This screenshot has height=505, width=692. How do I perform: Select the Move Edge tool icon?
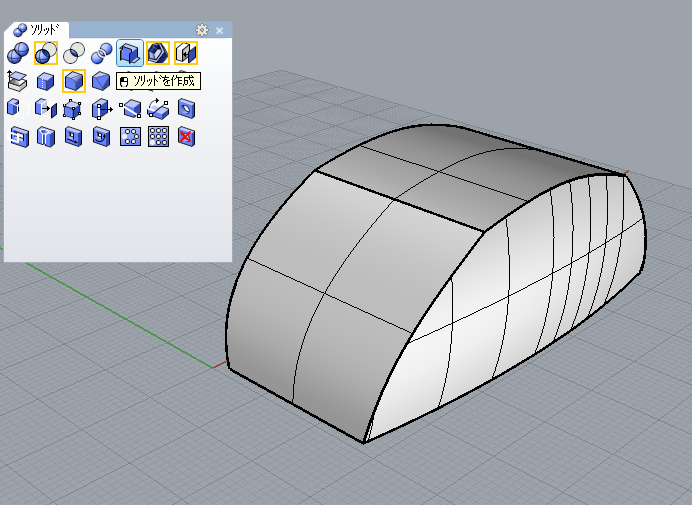pos(102,109)
